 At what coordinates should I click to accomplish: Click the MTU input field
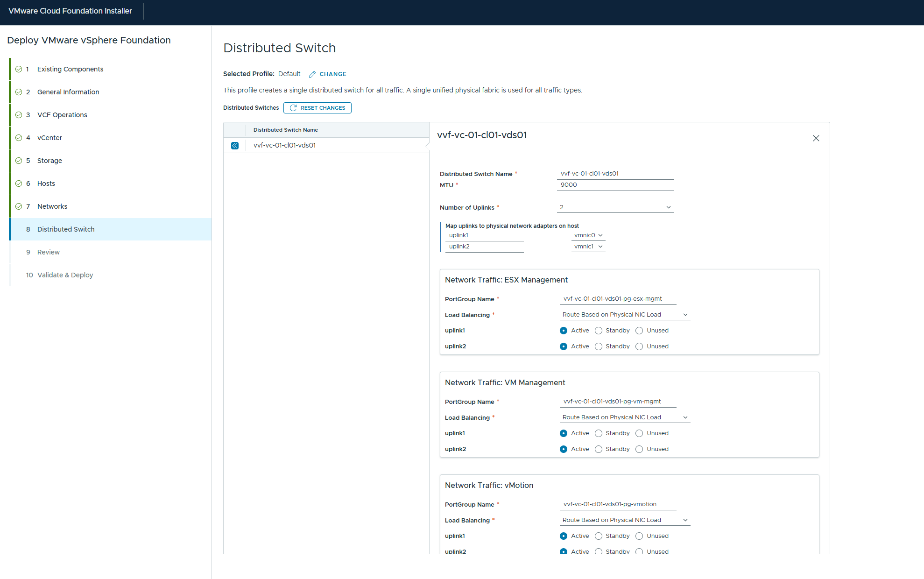click(615, 185)
